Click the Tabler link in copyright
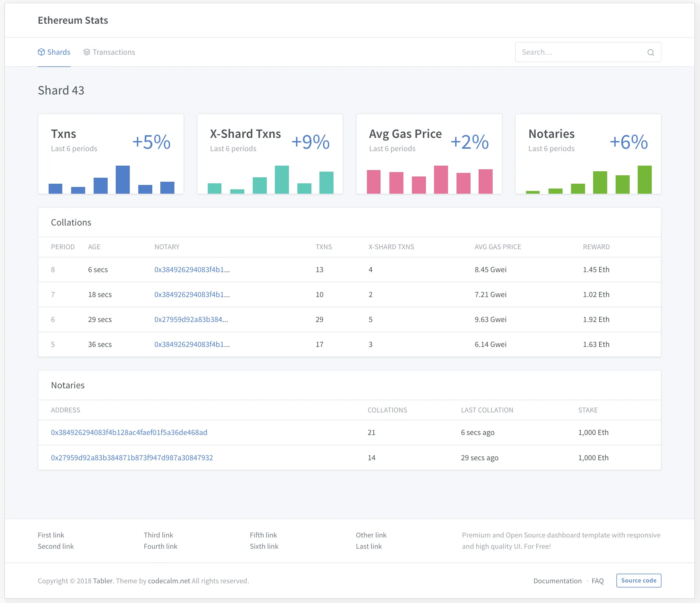 coord(103,581)
